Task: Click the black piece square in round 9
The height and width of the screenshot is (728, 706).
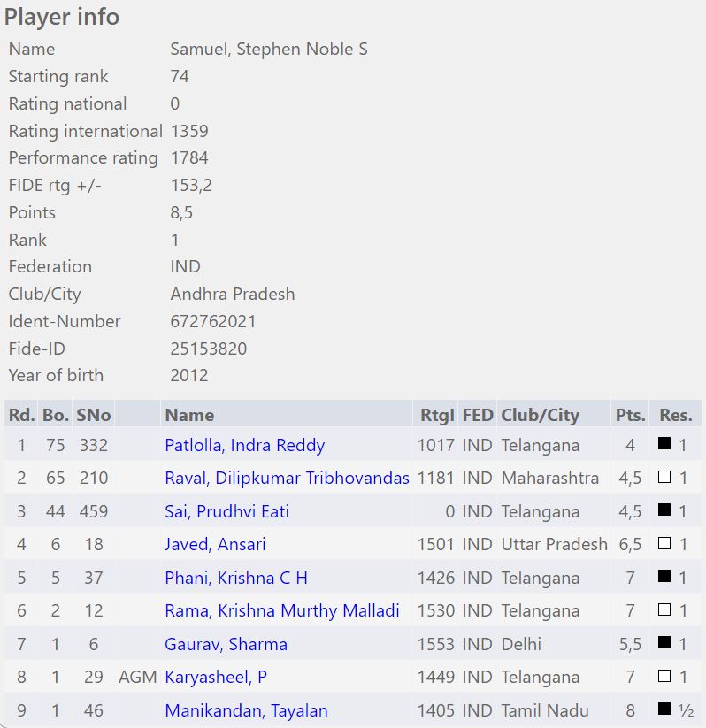Action: [x=664, y=710]
